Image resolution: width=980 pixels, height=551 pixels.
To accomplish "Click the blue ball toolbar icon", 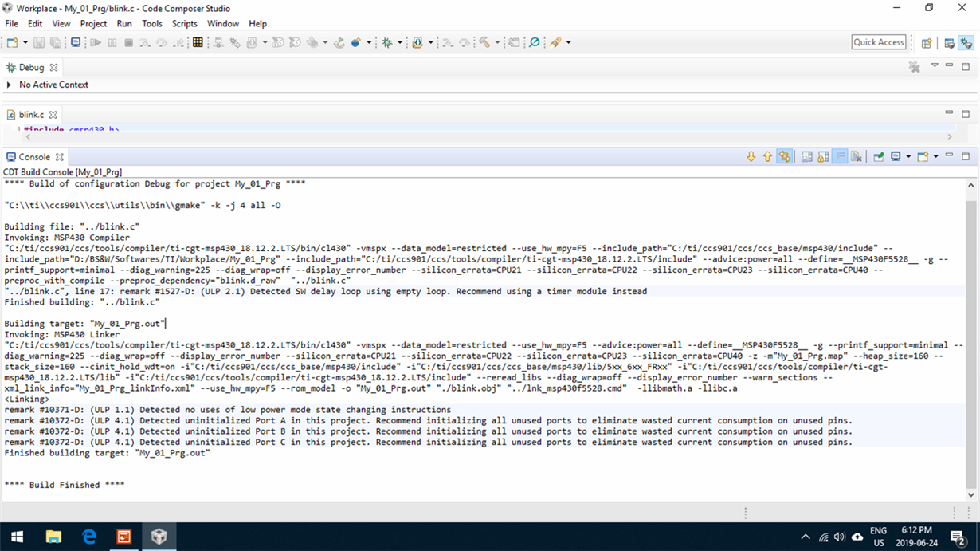I will tap(355, 42).
